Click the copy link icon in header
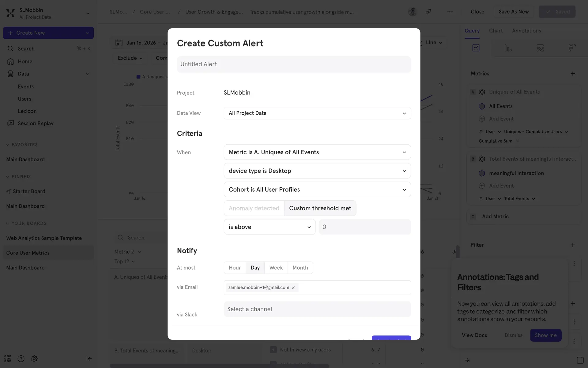 pyautogui.click(x=428, y=12)
